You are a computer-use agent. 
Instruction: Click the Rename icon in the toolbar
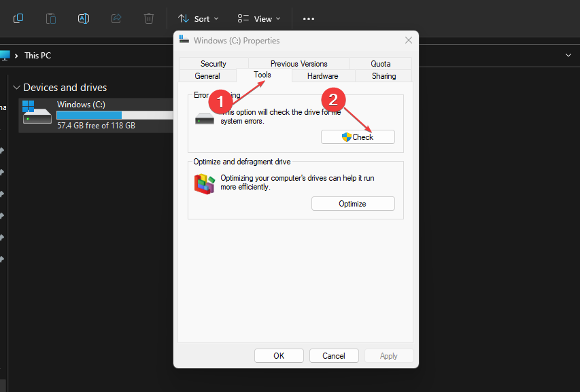tap(84, 18)
